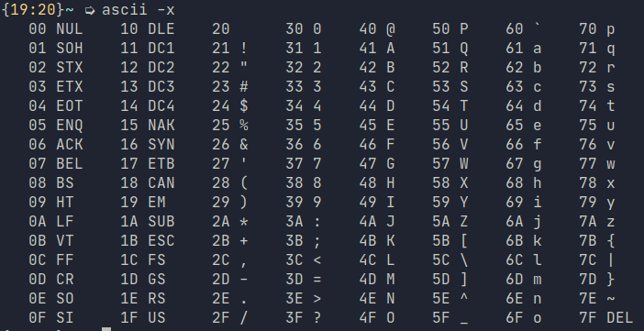Image resolution: width=644 pixels, height=331 pixels.
Task: Click the "41 A" entry
Action: [x=377, y=48]
